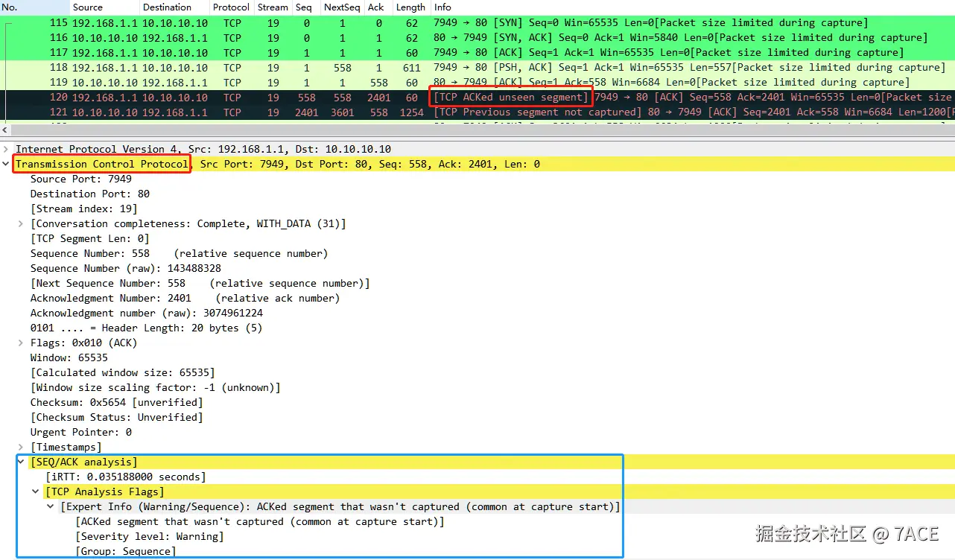Click the NextSeq column header
The image size is (955, 560).
[x=342, y=7]
